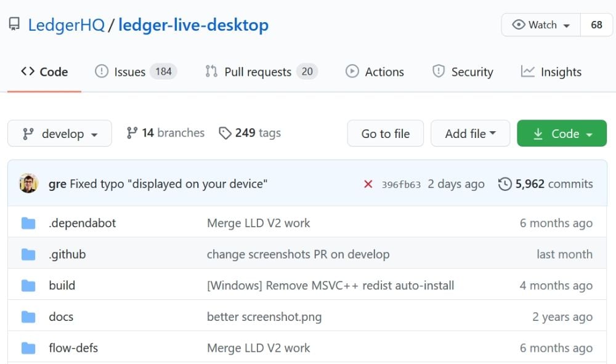616x364 pixels.
Task: Click gre's avatar thumbnail
Action: pyautogui.click(x=29, y=184)
